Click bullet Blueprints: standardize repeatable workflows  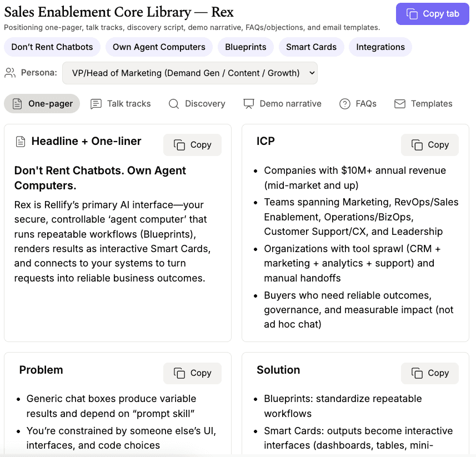[x=343, y=406]
